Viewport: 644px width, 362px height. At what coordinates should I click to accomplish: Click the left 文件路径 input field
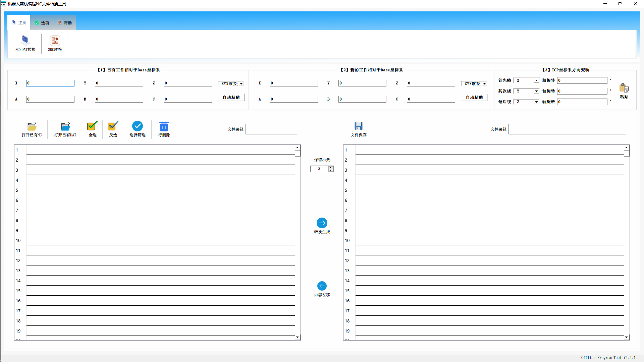click(271, 129)
